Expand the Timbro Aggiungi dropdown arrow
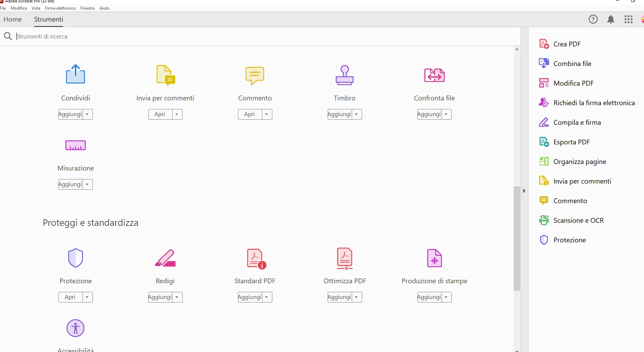 coord(357,114)
